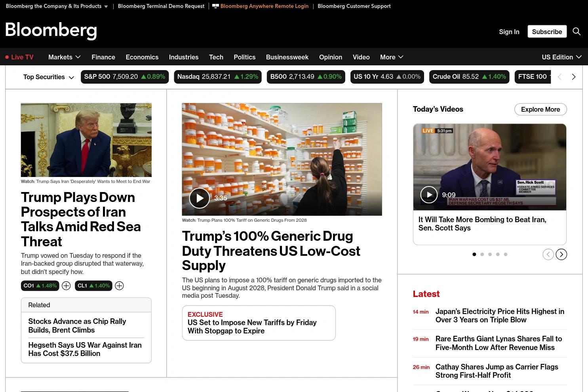This screenshot has height=392, width=588.
Task: Open exclusive US Set to Impose New Tariffs
Action: click(x=252, y=327)
